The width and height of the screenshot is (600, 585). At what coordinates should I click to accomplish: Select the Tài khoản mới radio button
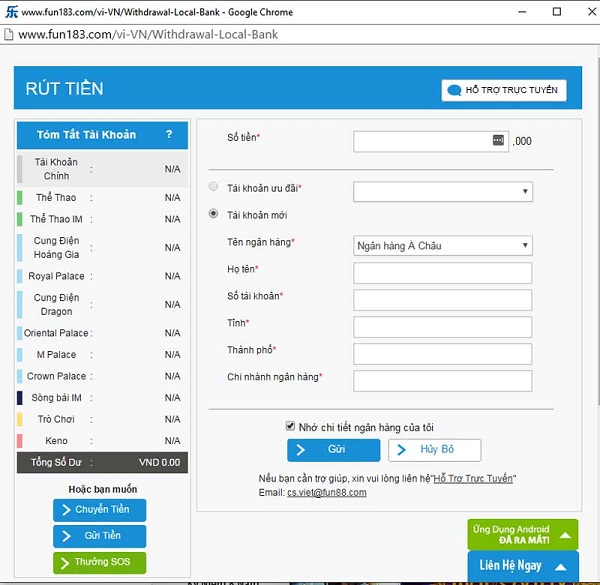213,213
